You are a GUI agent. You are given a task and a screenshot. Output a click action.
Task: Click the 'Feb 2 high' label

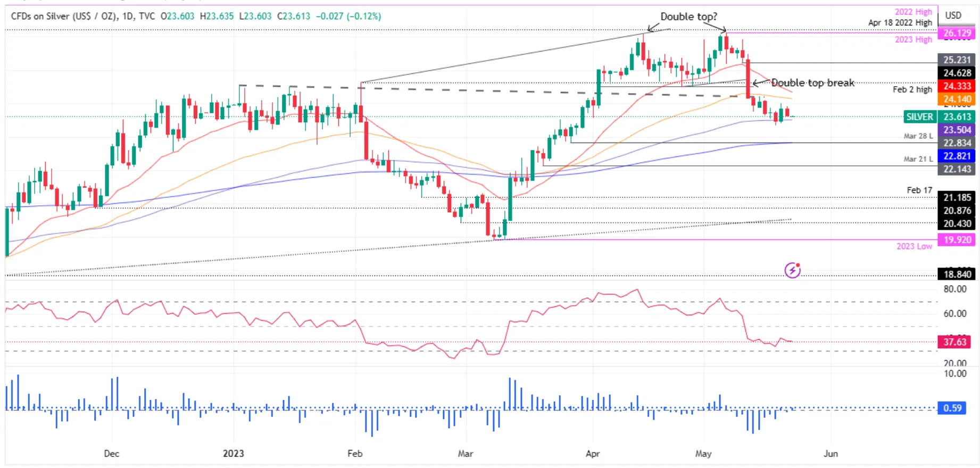click(912, 89)
